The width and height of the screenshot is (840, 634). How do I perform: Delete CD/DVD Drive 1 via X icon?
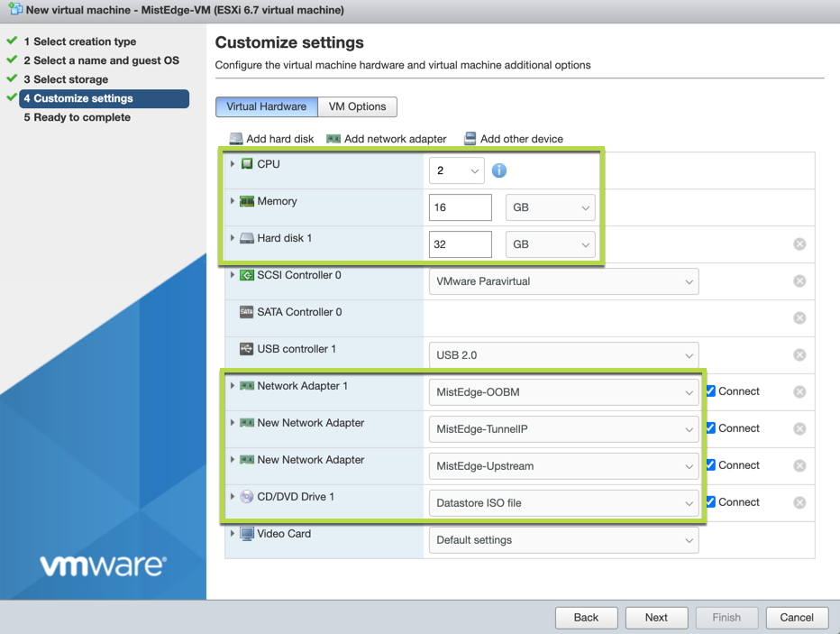799,503
